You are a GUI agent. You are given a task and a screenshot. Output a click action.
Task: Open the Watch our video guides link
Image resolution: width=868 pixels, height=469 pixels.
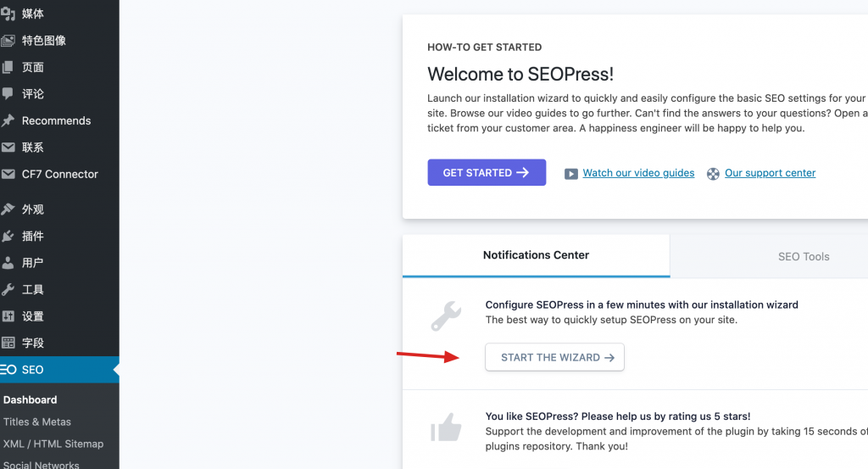[x=638, y=173]
